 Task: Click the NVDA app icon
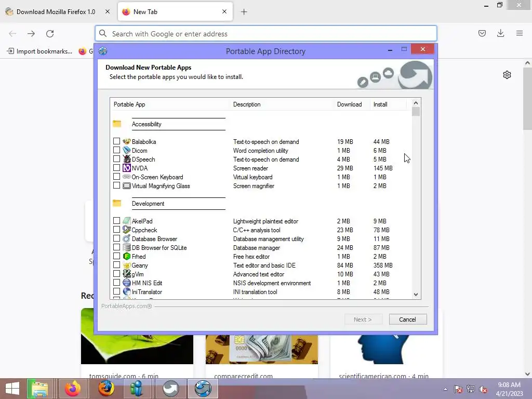(x=127, y=168)
